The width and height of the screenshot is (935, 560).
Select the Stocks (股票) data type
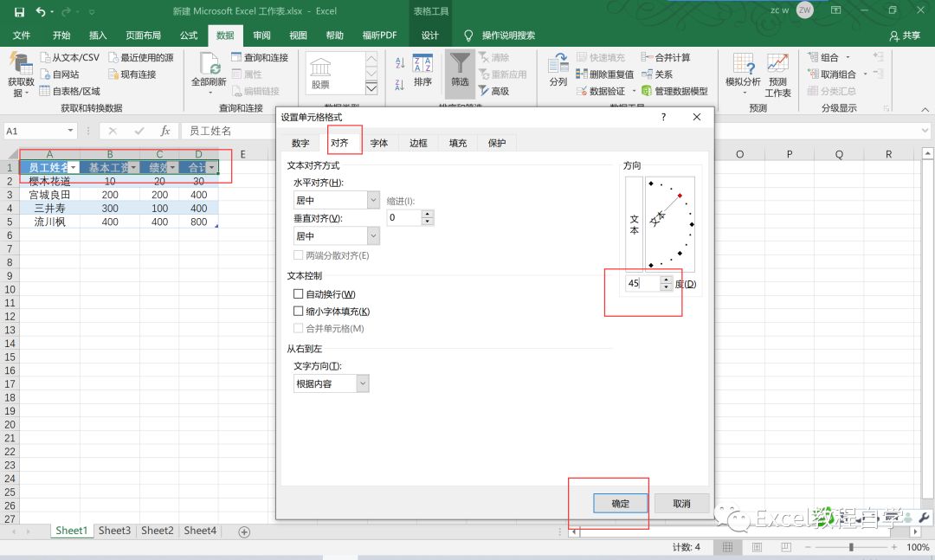tap(320, 74)
